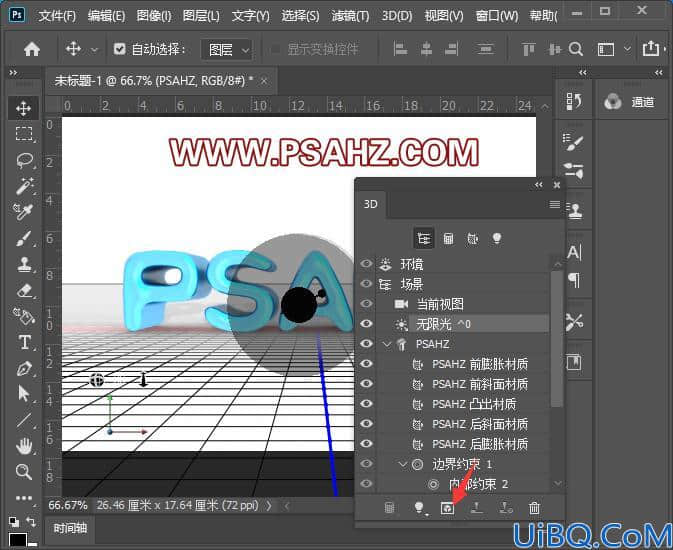Click the 66.67% zoom level field
Image resolution: width=673 pixels, height=550 pixels.
pos(68,505)
